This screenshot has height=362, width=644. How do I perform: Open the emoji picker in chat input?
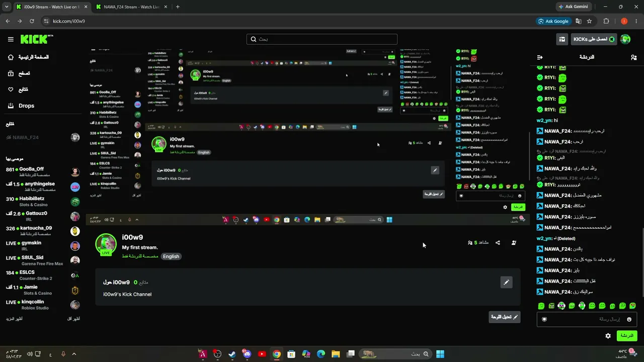[x=629, y=319]
